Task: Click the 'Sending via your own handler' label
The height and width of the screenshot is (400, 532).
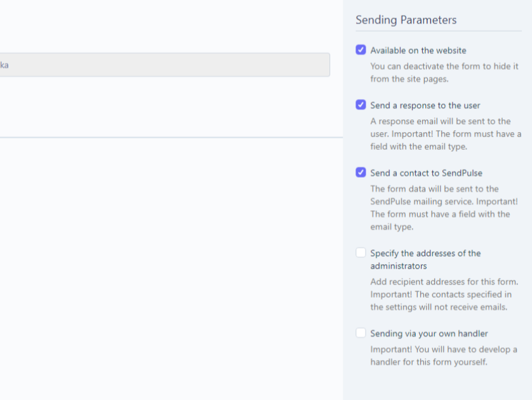Action: click(429, 333)
